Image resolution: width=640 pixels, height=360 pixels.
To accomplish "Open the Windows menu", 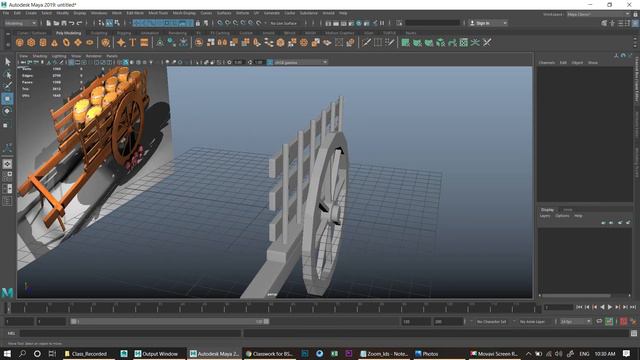I will 99,13.
